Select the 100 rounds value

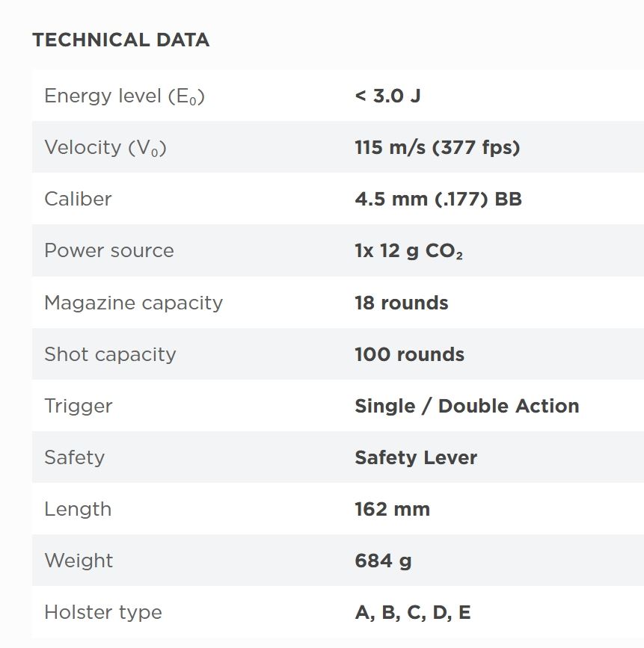(409, 354)
